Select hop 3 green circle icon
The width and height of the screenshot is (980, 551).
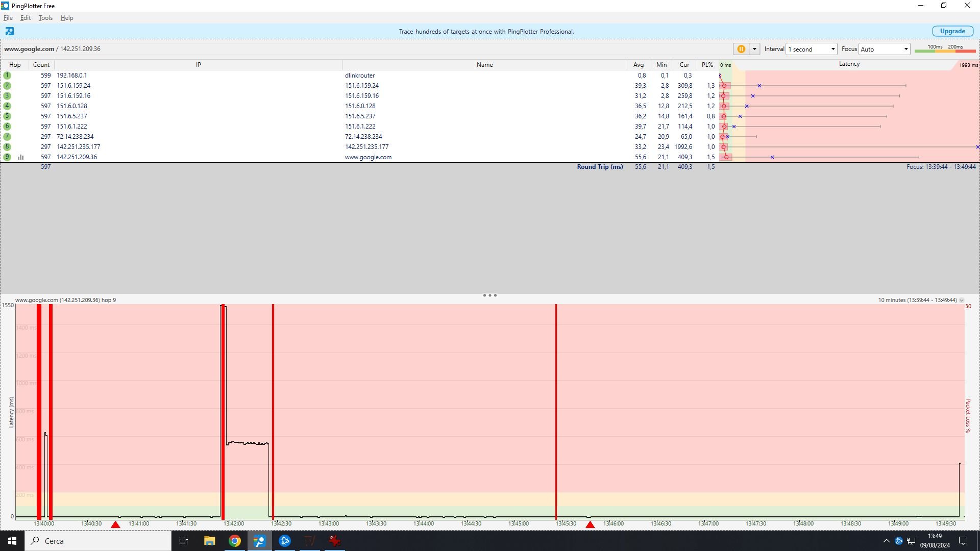(x=7, y=96)
